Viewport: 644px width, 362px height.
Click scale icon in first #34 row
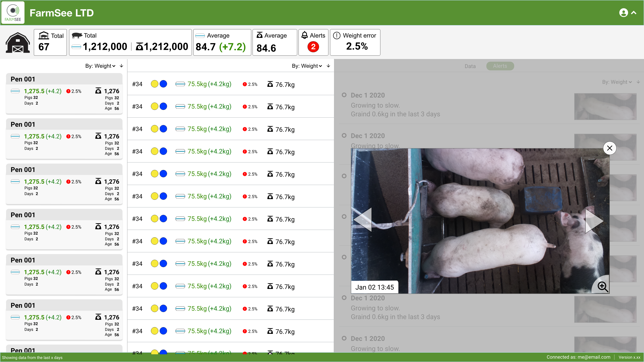tap(270, 84)
